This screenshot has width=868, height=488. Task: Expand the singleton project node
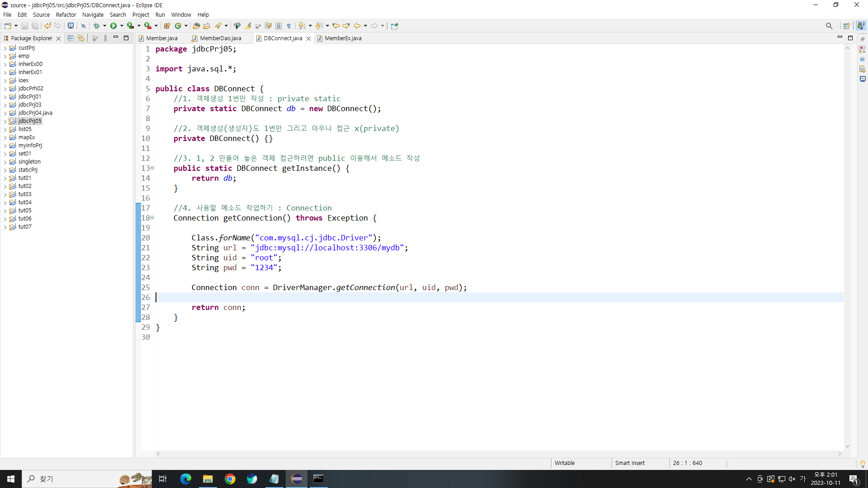click(x=5, y=162)
